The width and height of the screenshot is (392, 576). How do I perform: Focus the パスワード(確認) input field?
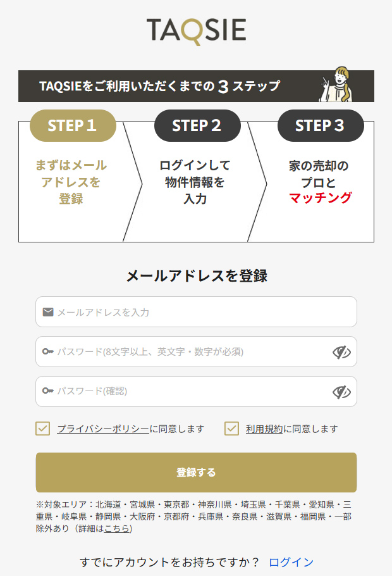point(190,391)
